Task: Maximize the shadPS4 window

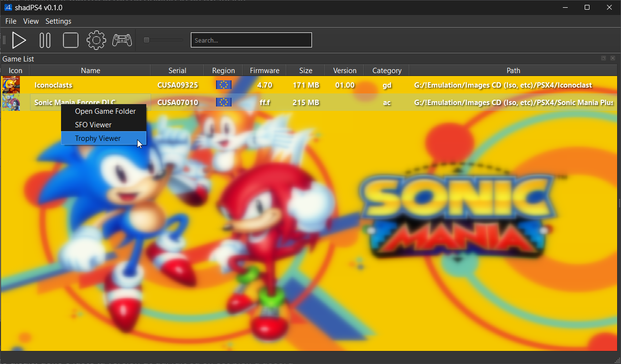Action: (x=587, y=7)
